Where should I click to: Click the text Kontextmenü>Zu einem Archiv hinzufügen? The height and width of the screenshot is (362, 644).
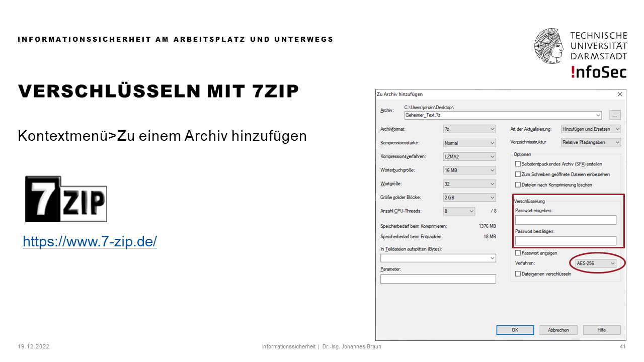(162, 136)
